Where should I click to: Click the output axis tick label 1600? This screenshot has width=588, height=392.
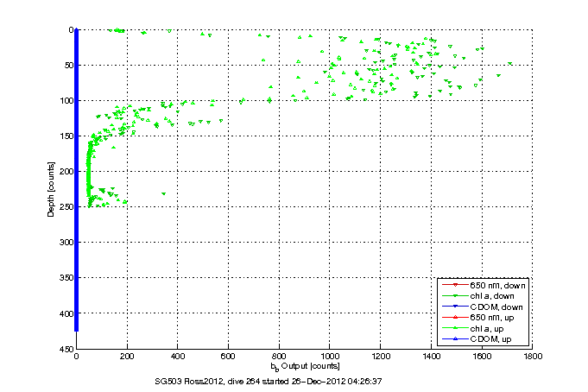coord(482,356)
